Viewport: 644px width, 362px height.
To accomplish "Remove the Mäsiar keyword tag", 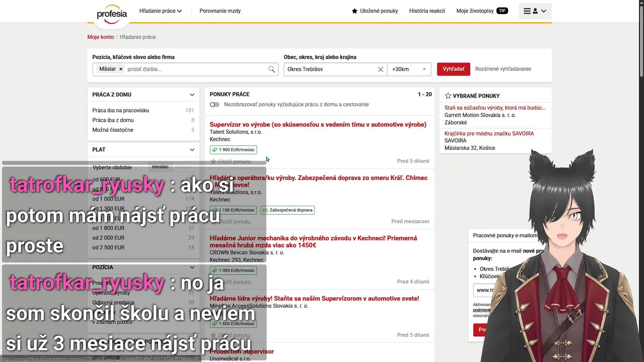I will pyautogui.click(x=121, y=69).
